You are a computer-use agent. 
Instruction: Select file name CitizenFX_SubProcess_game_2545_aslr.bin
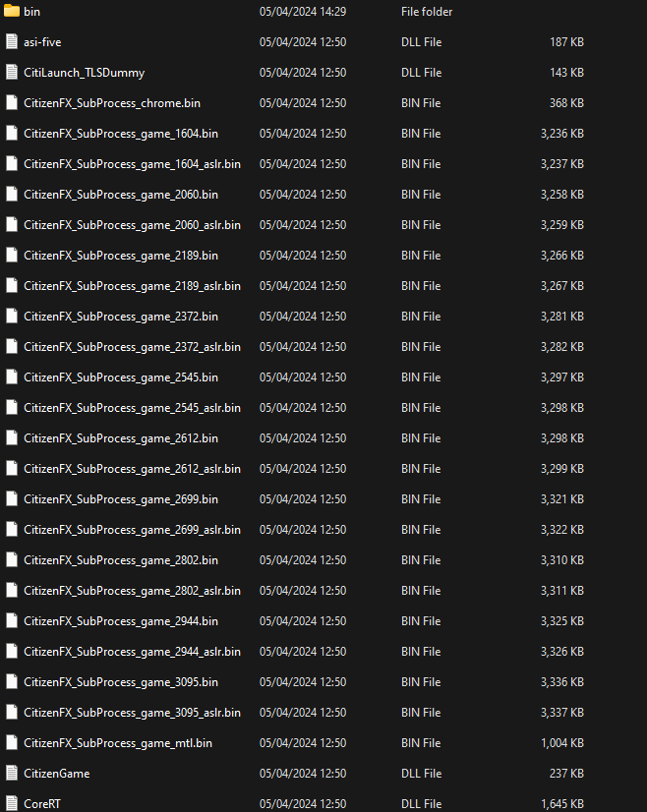click(x=132, y=408)
